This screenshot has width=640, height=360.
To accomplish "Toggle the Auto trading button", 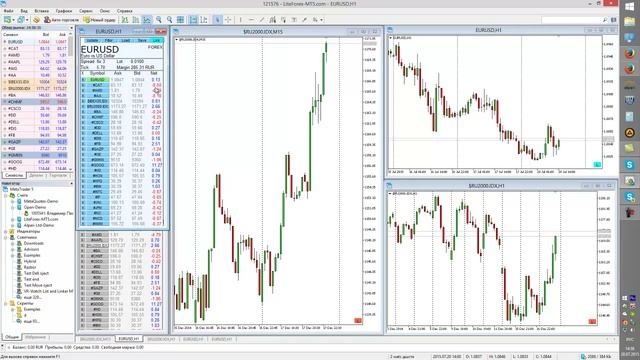I will click(61, 20).
